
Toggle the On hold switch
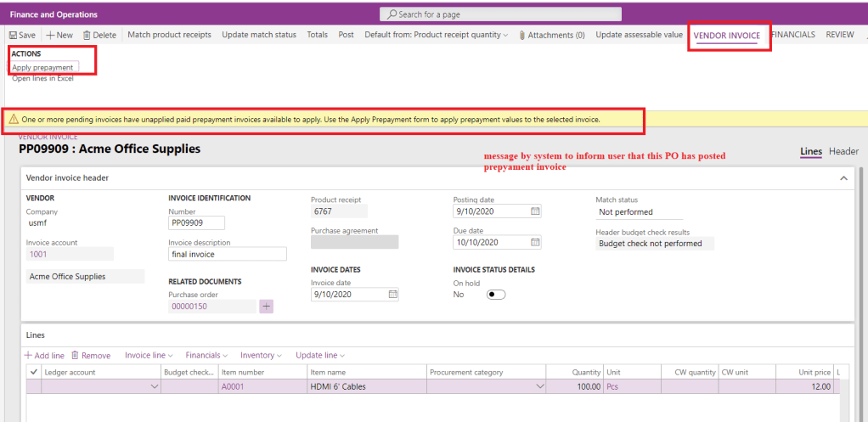(x=495, y=295)
